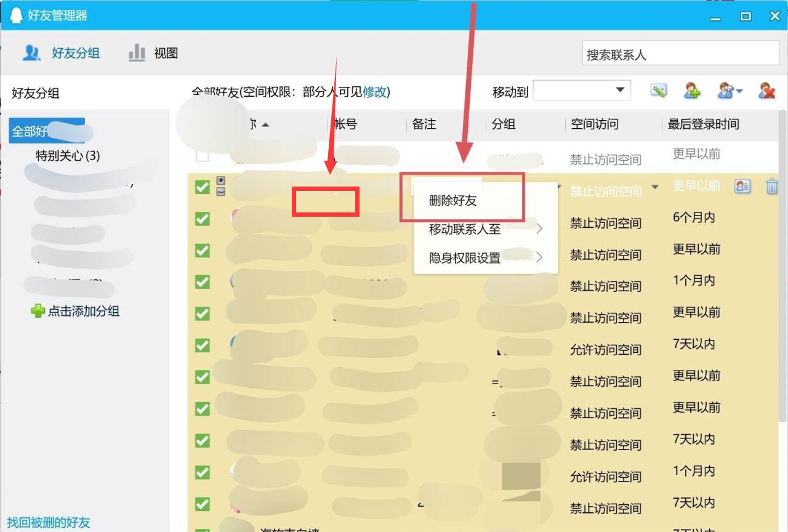Select the modify friend remark pencil icon

pos(659,91)
